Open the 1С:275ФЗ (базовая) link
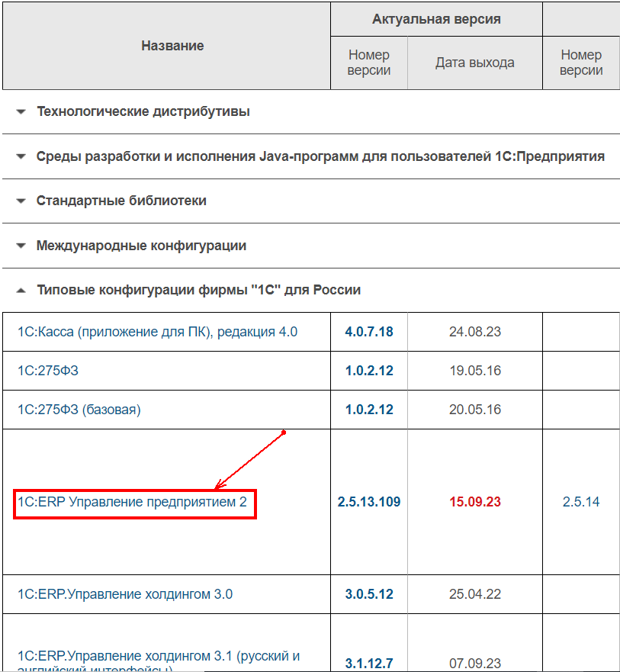The width and height of the screenshot is (620, 672). (79, 410)
